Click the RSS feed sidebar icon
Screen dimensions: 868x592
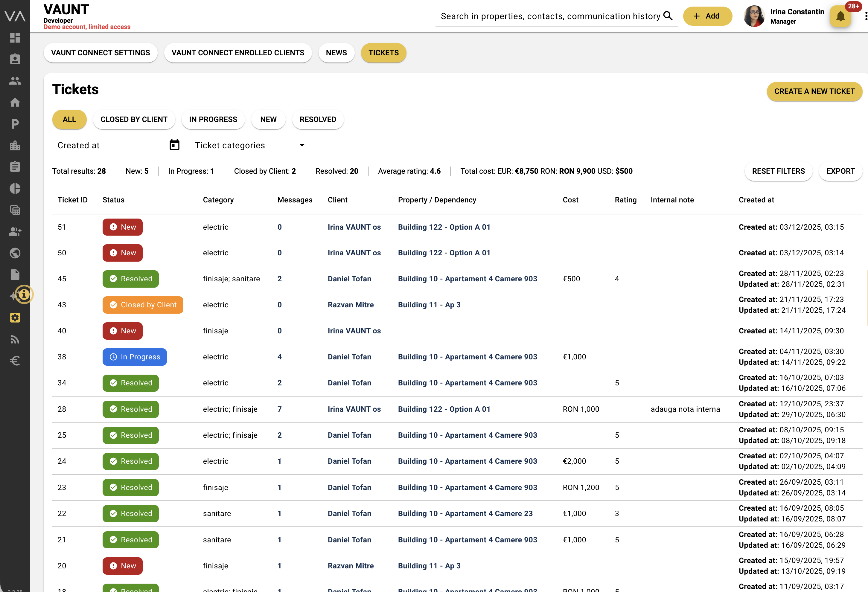15,339
